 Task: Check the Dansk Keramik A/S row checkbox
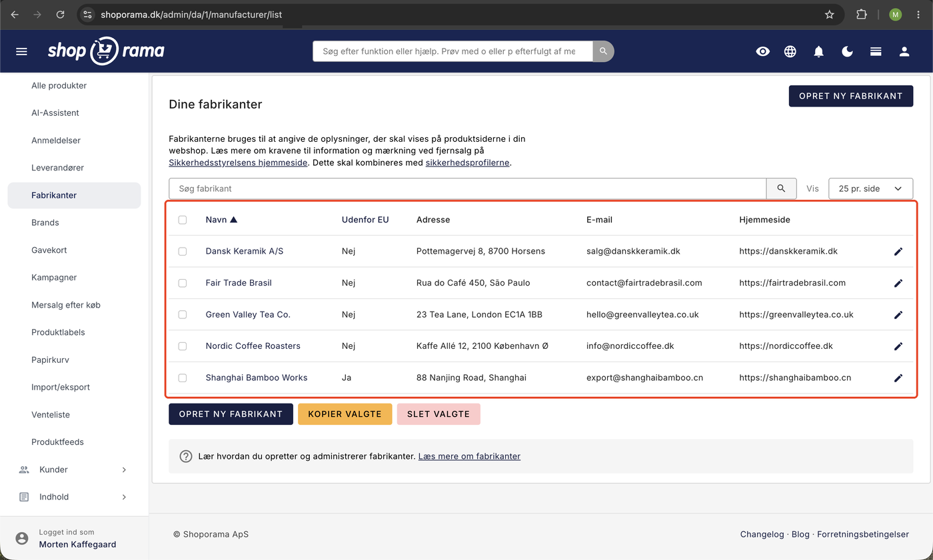(x=183, y=252)
